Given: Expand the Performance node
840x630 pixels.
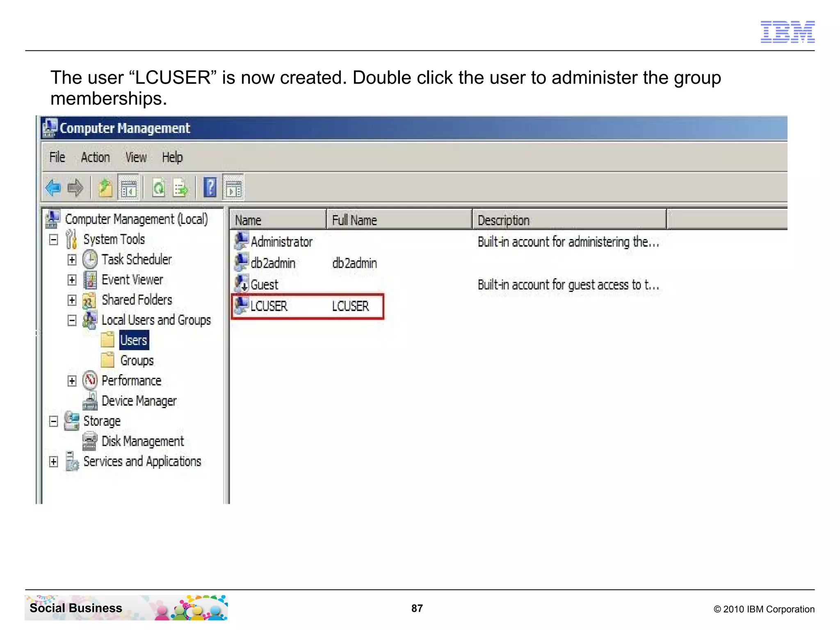Looking at the screenshot, I should point(72,381).
